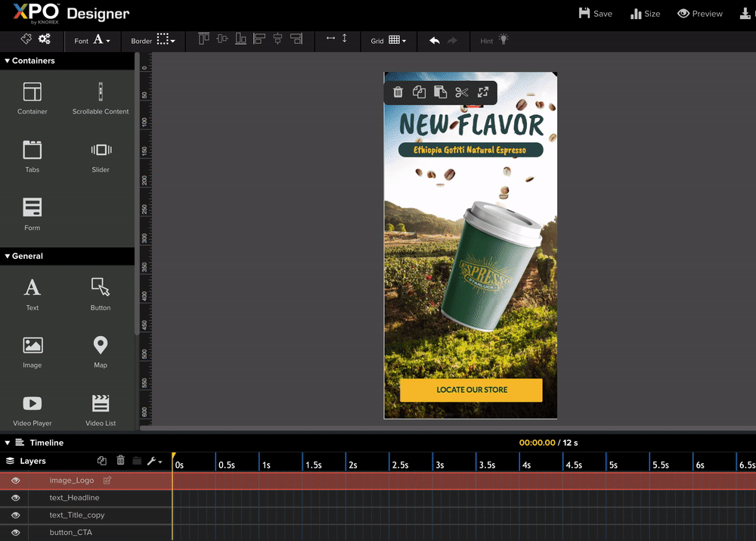Select the Tabs component
This screenshot has height=541, width=756.
33,157
